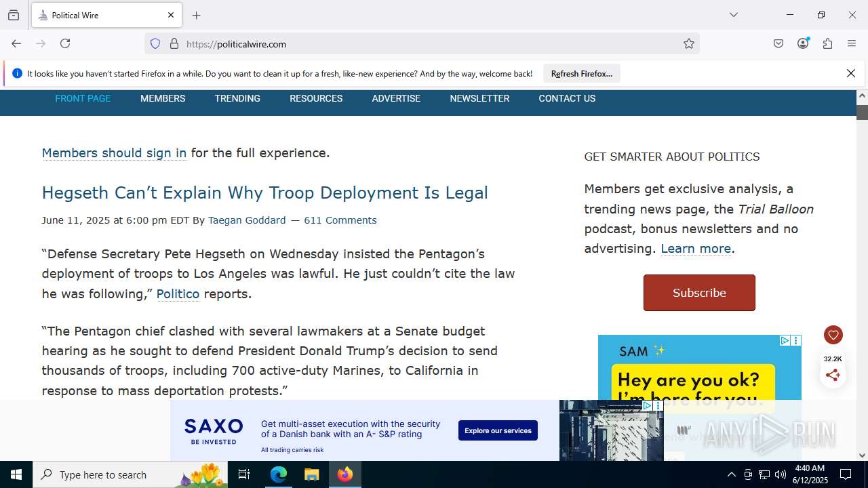
Task: Open the Firefox application menu
Action: 852,43
